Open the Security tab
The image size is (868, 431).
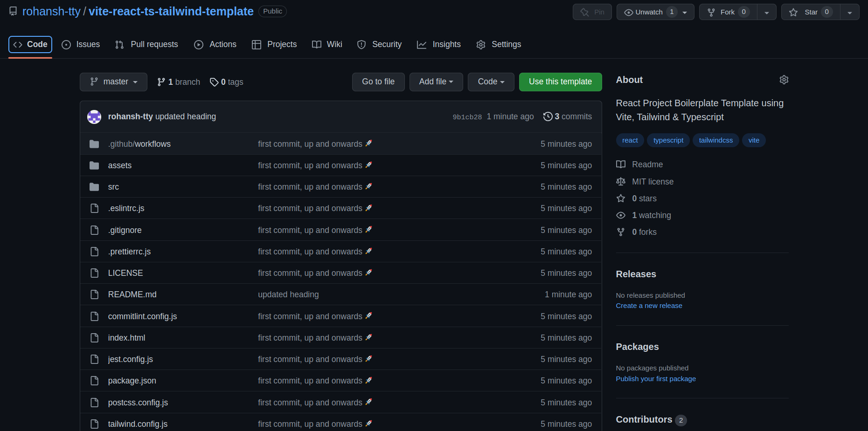point(379,44)
